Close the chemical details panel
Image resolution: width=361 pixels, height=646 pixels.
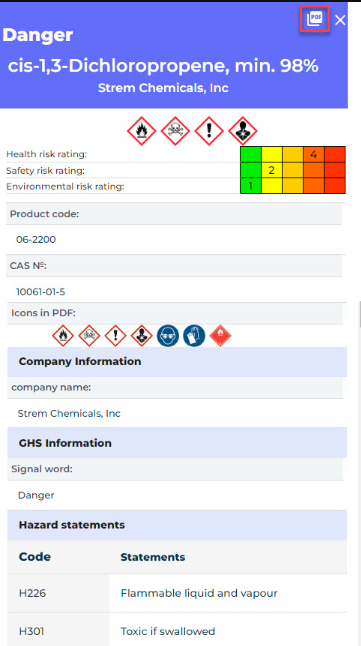pyautogui.click(x=340, y=20)
